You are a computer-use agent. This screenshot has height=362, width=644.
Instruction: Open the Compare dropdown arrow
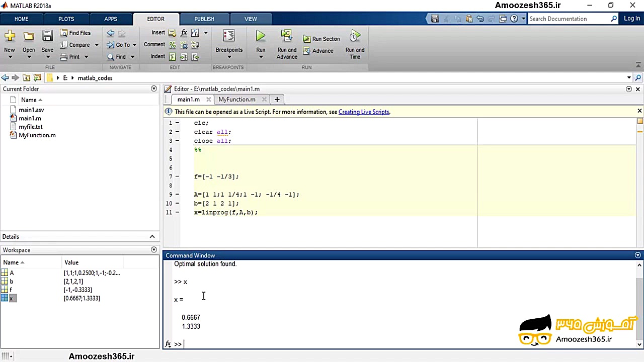[97, 45]
